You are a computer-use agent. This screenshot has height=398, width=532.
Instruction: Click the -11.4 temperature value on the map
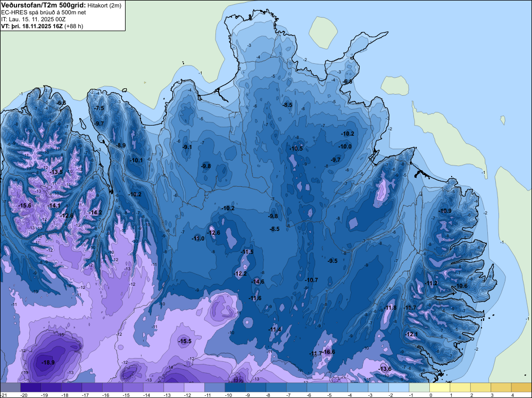(x=275, y=329)
